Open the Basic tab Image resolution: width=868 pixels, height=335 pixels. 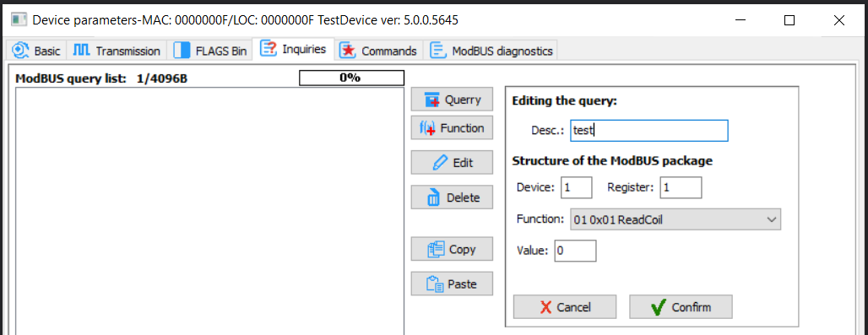tap(37, 51)
